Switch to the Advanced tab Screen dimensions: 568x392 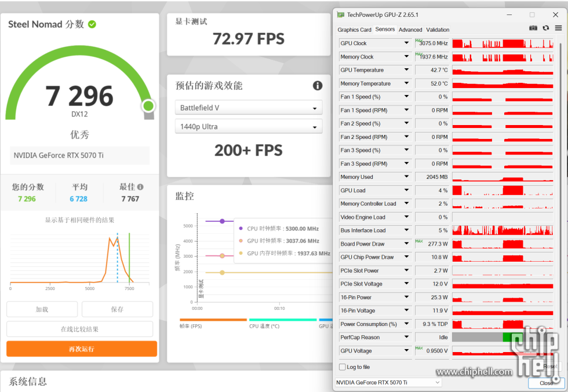[x=410, y=30]
